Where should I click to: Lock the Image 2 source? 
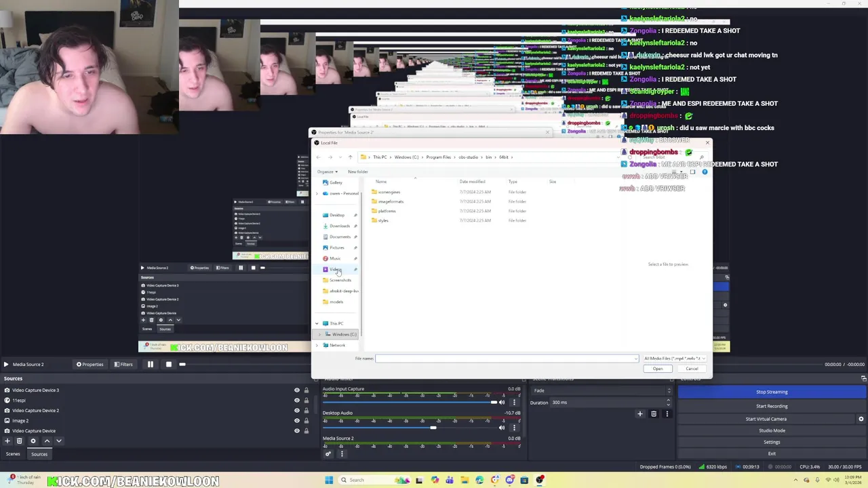point(306,420)
